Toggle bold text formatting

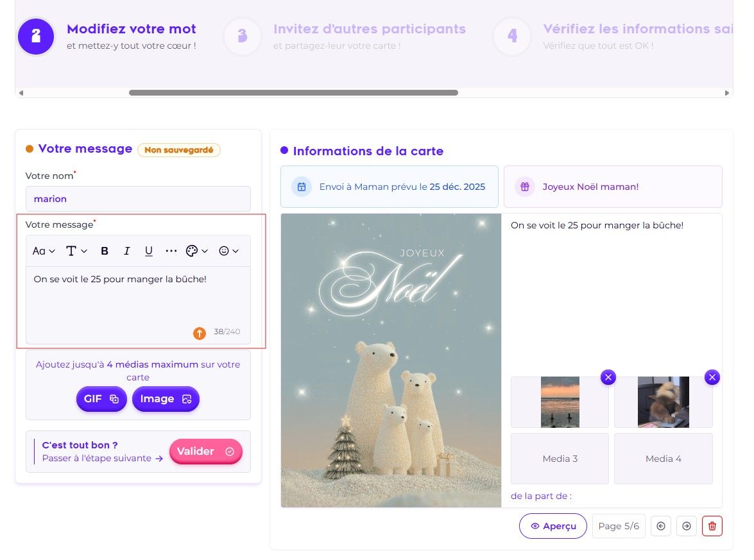(x=105, y=251)
